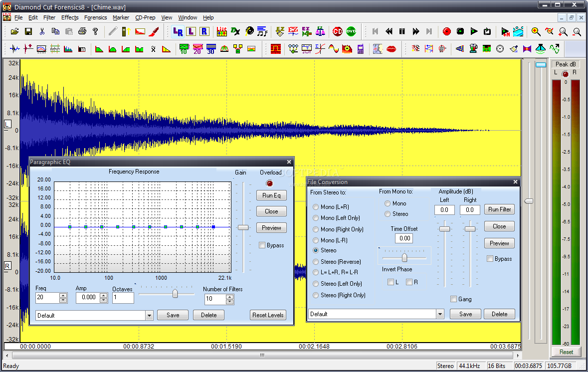Toggle Invert Phase R checkbox

(x=409, y=282)
